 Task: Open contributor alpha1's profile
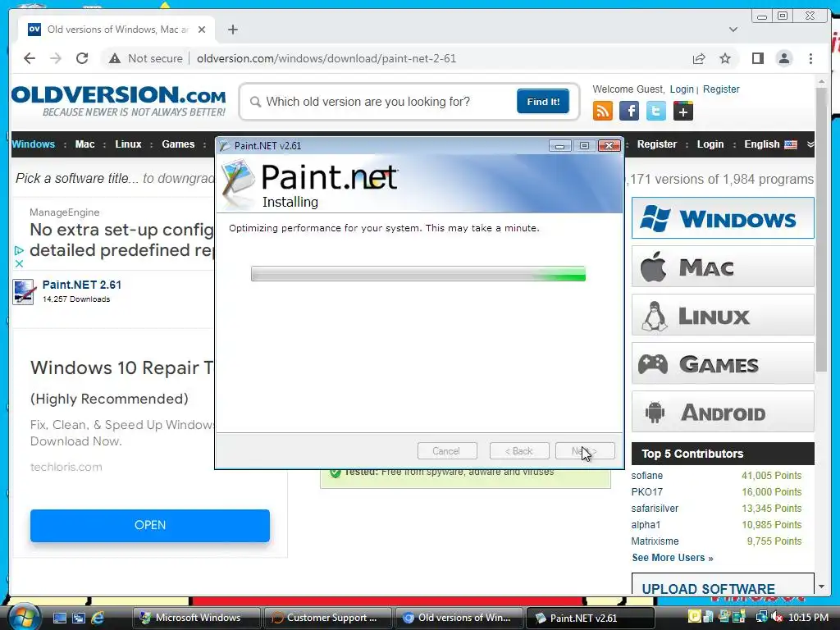click(646, 524)
